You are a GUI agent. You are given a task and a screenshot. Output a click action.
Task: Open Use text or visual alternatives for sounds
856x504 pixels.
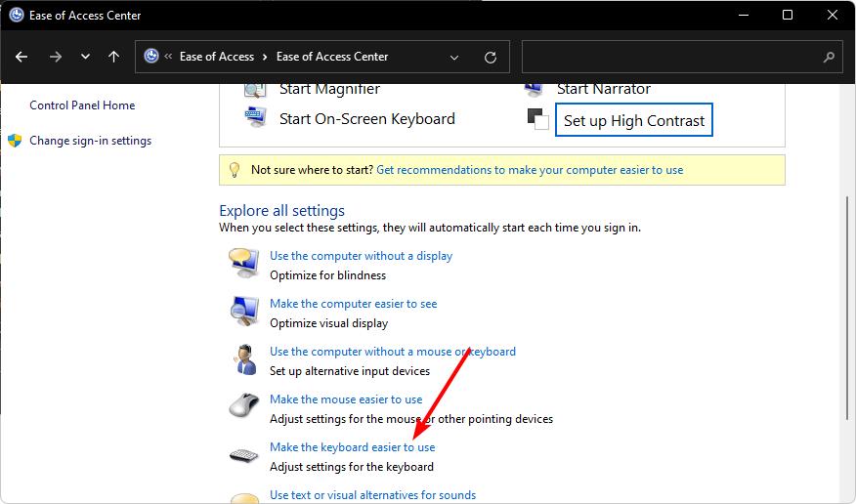(x=373, y=495)
